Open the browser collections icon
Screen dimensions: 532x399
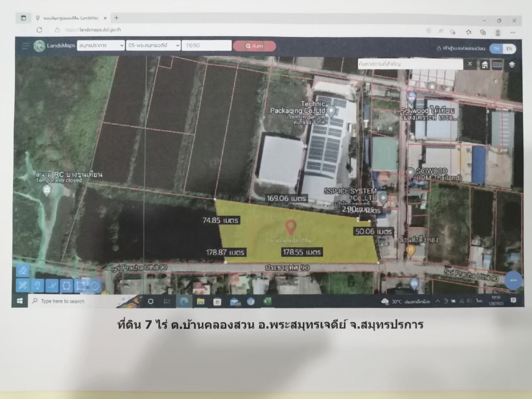(483, 32)
